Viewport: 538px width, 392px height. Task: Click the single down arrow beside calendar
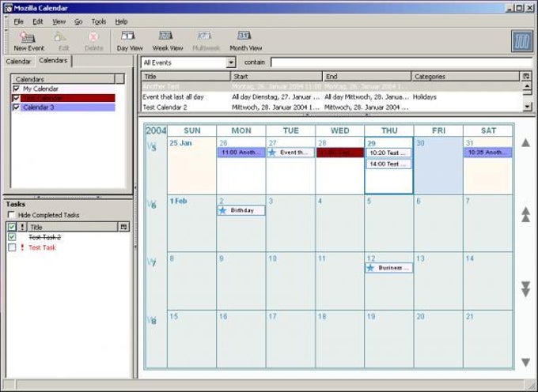click(x=525, y=362)
